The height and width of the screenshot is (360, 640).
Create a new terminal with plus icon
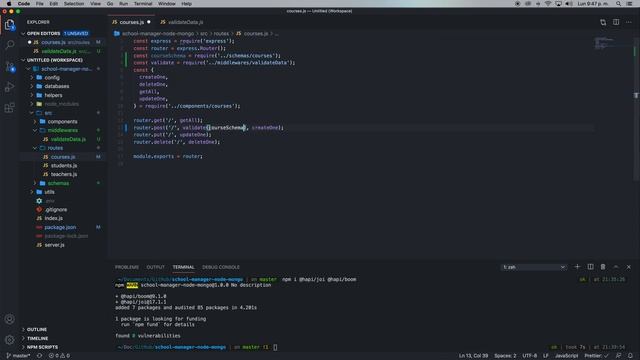[x=577, y=267]
